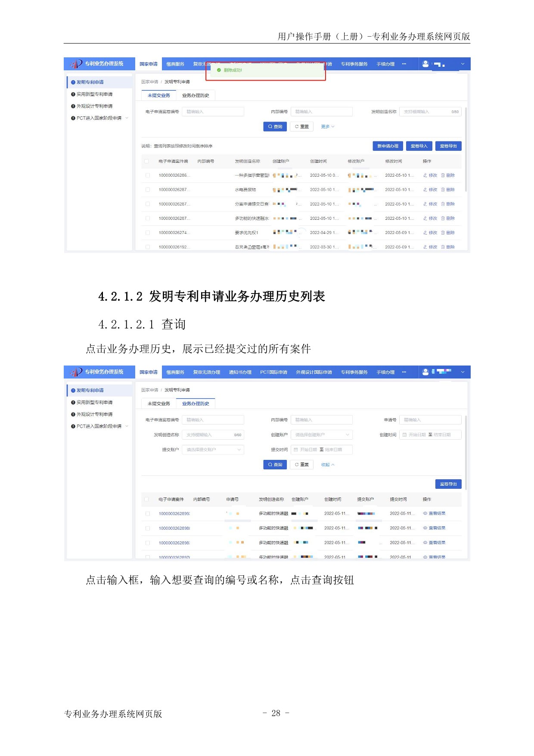Click 查看结果 eye icon for 1000002628988
The width and height of the screenshot is (534, 756).
425,528
